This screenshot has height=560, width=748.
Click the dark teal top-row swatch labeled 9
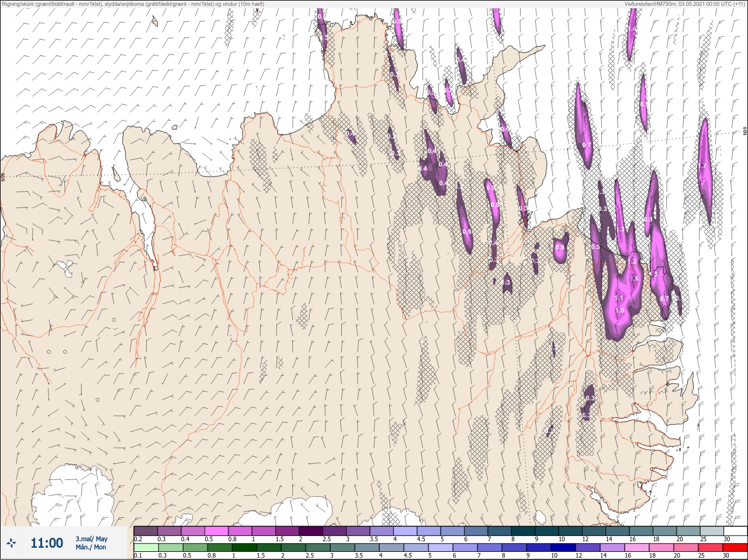pos(546,531)
